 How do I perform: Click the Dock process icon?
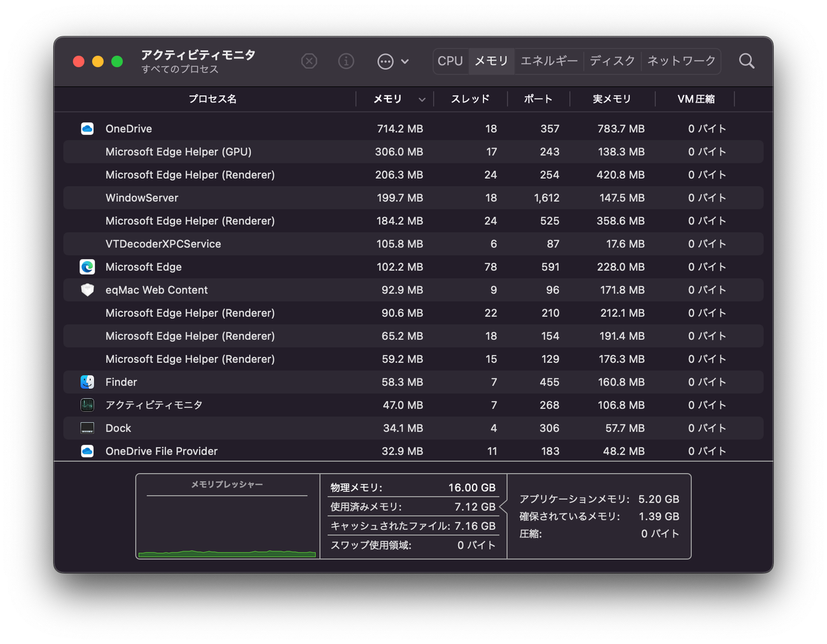(x=87, y=428)
